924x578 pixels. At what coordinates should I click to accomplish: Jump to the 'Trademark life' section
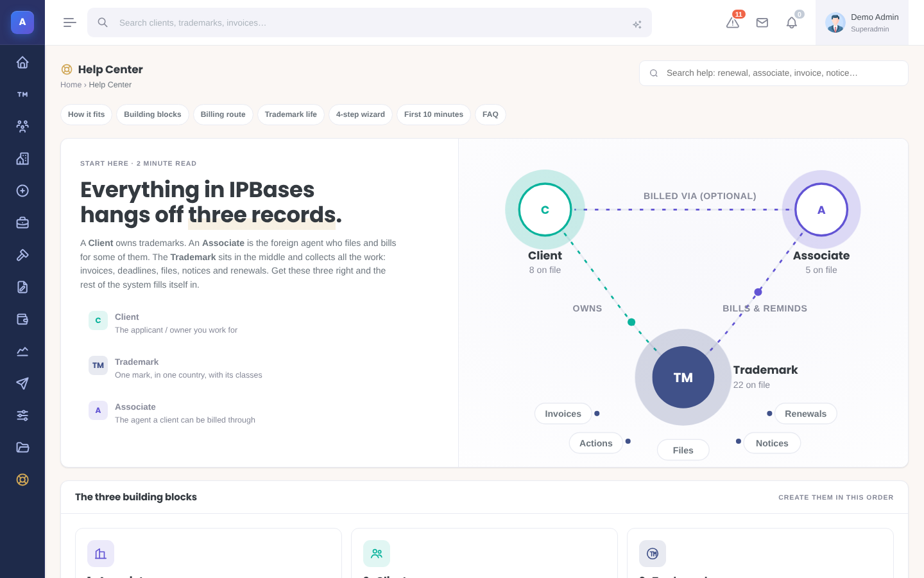point(291,114)
